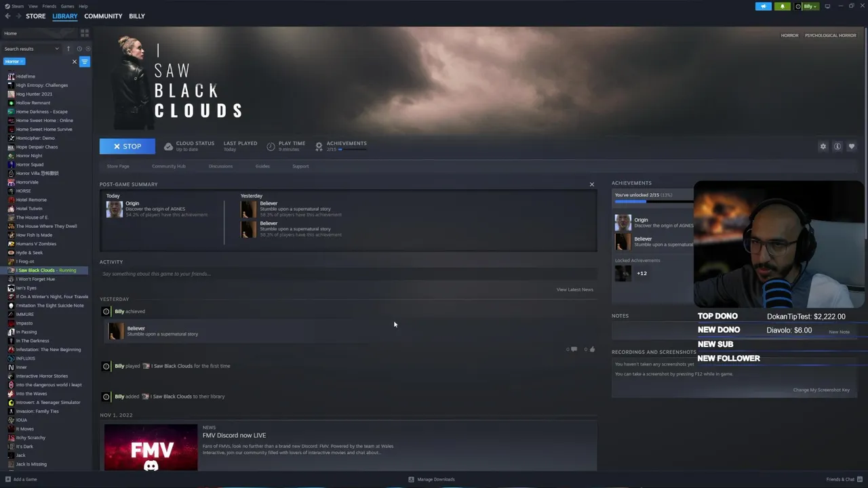The height and width of the screenshot is (488, 868).
Task: Click the achievements trophy icon
Action: (x=319, y=146)
